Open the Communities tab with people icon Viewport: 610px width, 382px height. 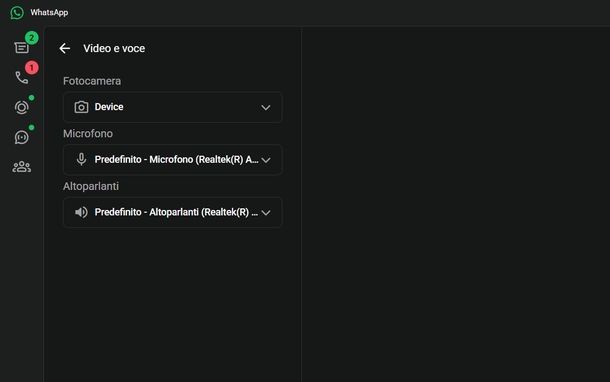(21, 167)
